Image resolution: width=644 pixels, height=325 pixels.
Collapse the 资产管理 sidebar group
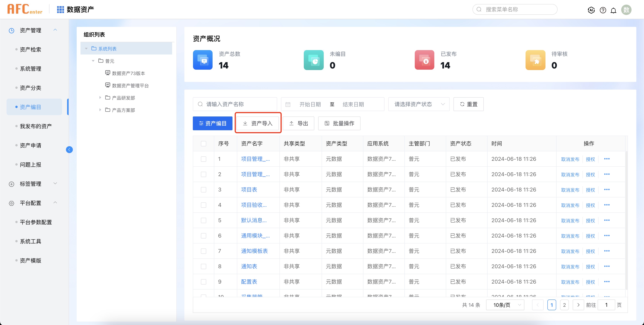coord(55,30)
